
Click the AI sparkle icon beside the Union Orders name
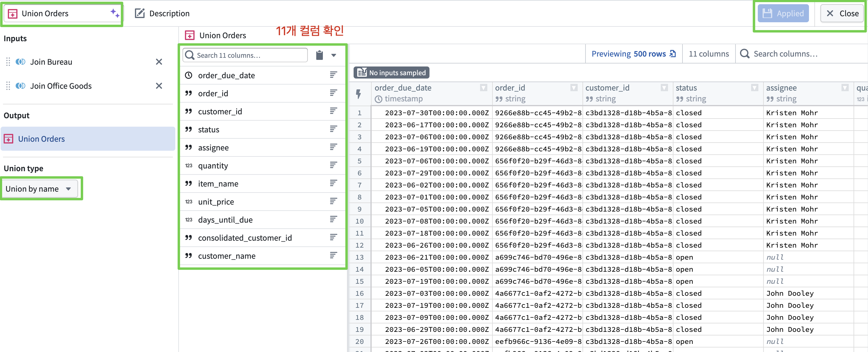coord(114,13)
